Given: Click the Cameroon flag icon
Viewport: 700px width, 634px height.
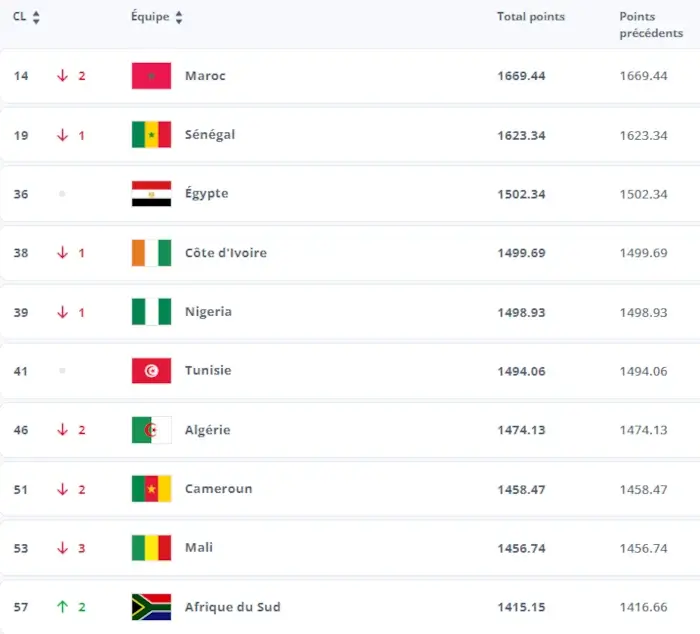Looking at the screenshot, I should tap(151, 489).
